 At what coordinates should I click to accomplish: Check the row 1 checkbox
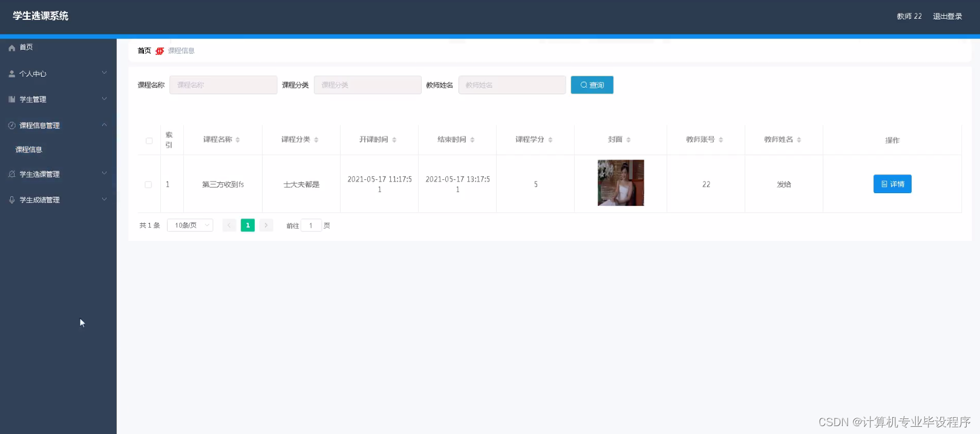pyautogui.click(x=148, y=185)
